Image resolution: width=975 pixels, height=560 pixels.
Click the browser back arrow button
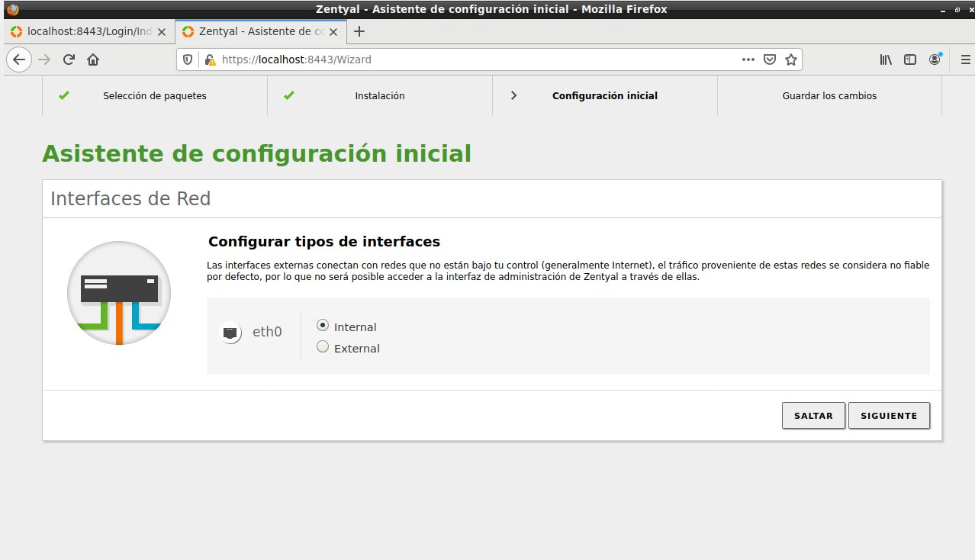pyautogui.click(x=19, y=60)
